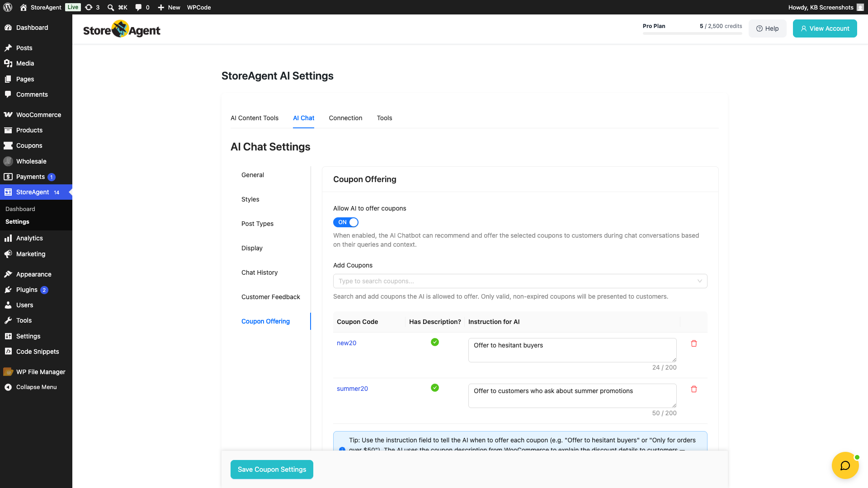
Task: Open the new20 coupon link
Action: [346, 343]
